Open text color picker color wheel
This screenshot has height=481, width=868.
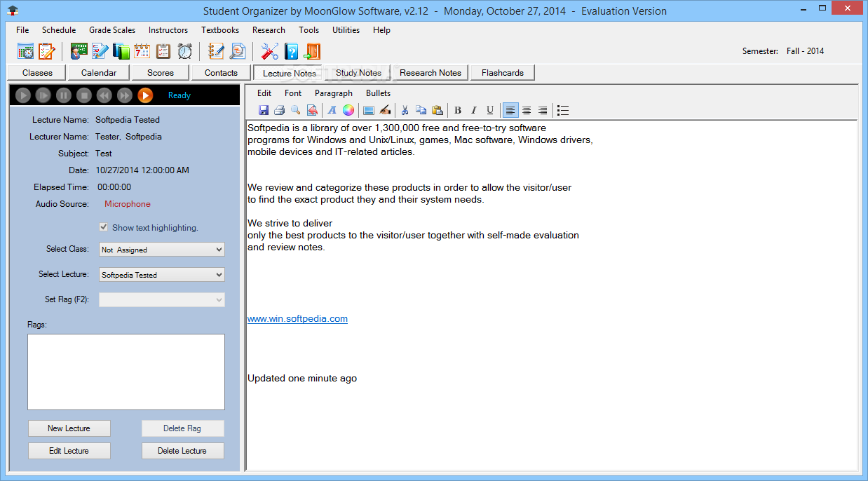point(348,110)
